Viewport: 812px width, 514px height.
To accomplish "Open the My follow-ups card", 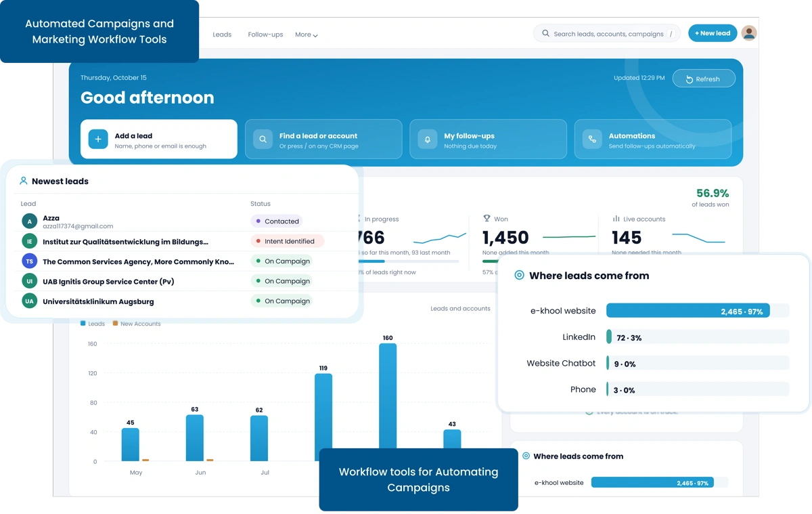I will click(488, 139).
